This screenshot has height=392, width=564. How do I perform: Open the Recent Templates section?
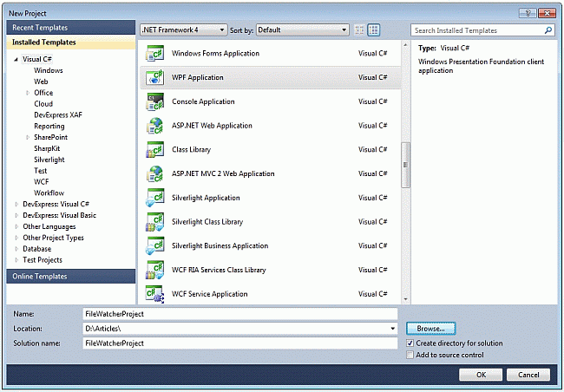coord(71,28)
